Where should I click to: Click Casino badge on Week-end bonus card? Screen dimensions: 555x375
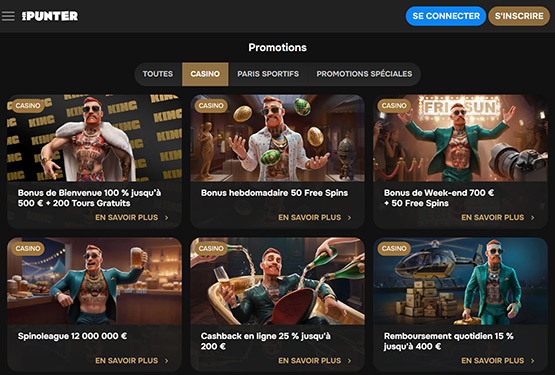394,106
